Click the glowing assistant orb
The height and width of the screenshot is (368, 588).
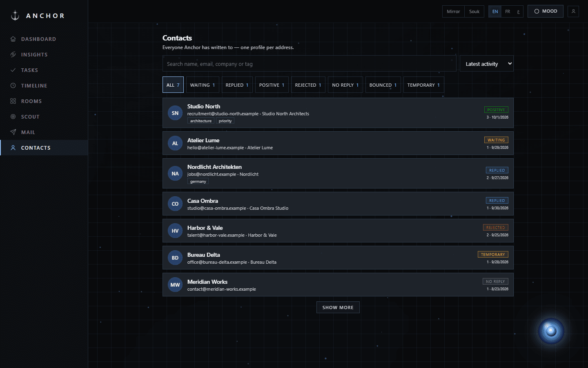tap(551, 331)
